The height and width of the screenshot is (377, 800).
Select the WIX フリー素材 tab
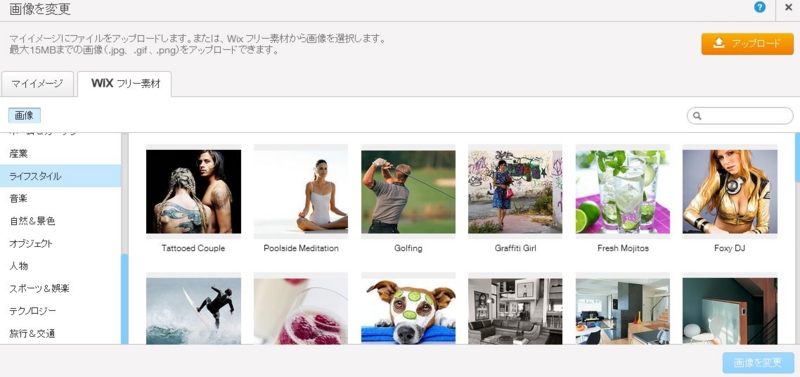(124, 84)
